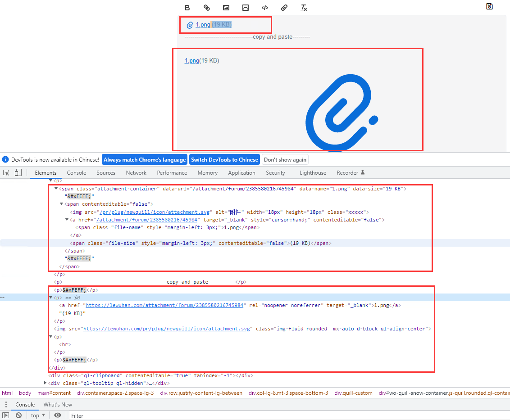Select the What's New drawer tab
The height and width of the screenshot is (420, 510).
[58, 404]
